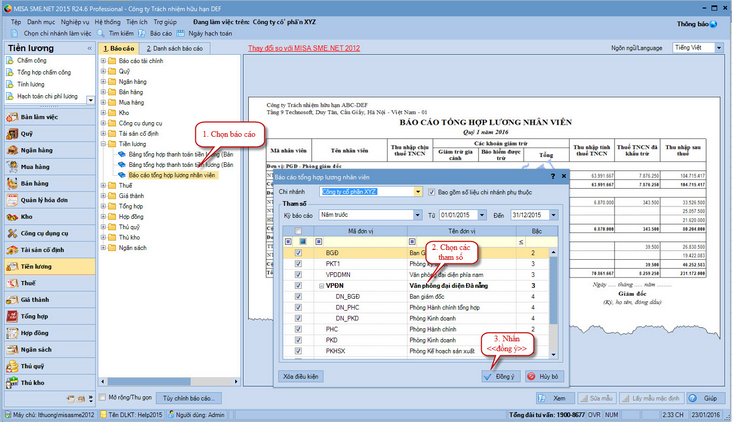Screen dimensions: 732x422
Task: Open the Quỹ module icon in sidebar
Action: (x=12, y=134)
